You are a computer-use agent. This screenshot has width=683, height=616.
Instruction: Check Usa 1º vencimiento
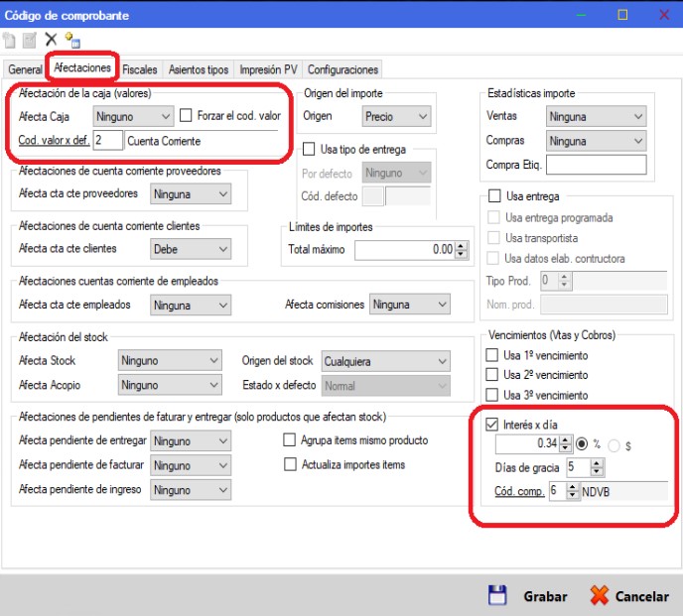pos(491,355)
